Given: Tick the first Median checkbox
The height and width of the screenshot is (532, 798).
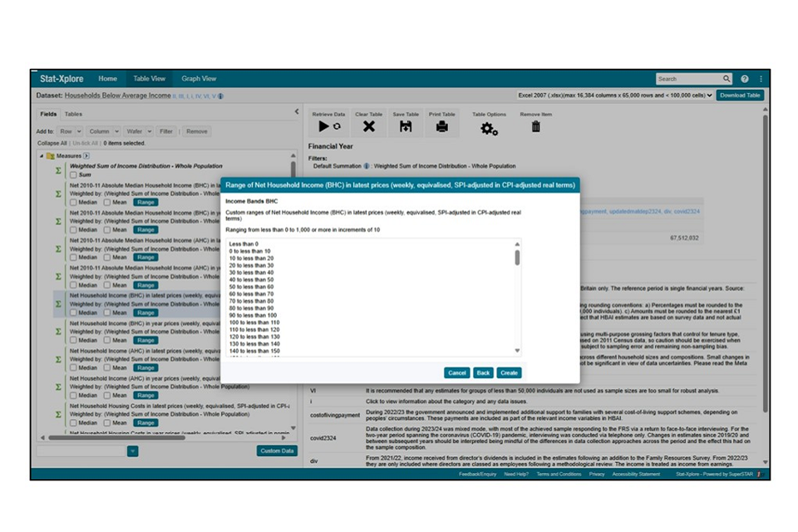Looking at the screenshot, I should [74, 202].
